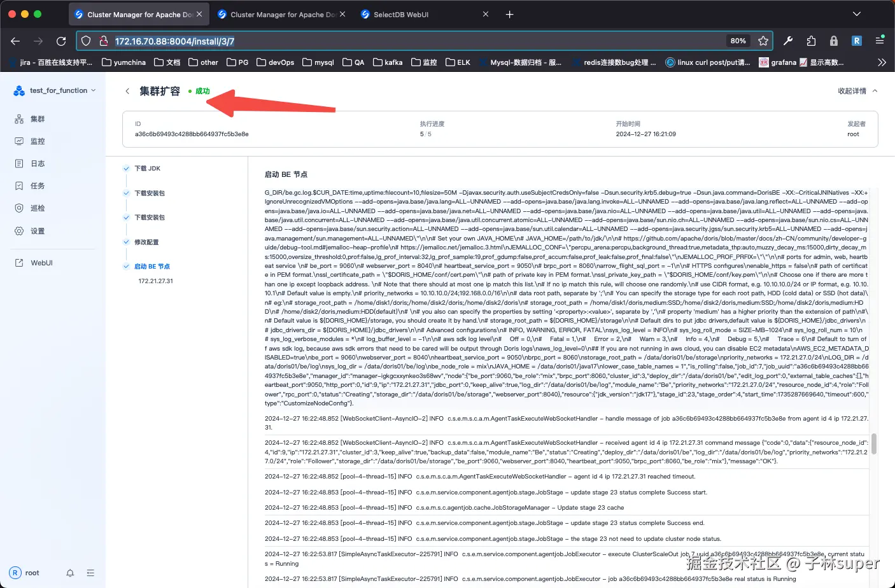
Task: Open the 文档 bookmark folder
Action: coord(167,62)
